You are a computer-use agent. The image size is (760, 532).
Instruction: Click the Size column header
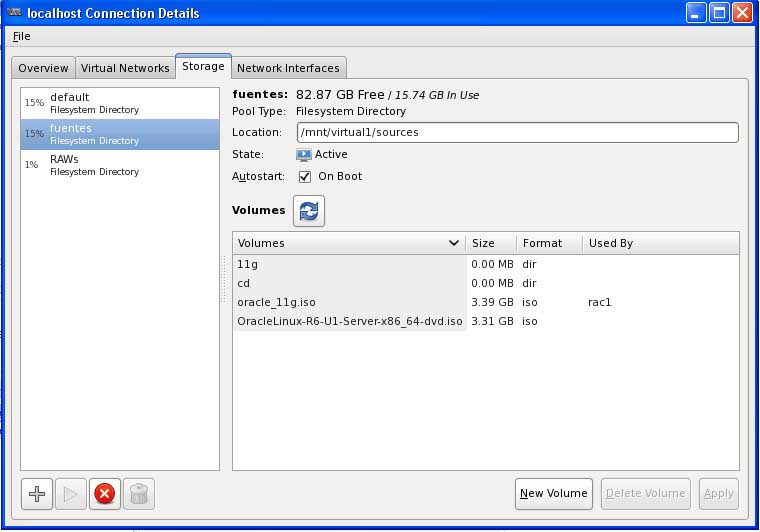[491, 243]
